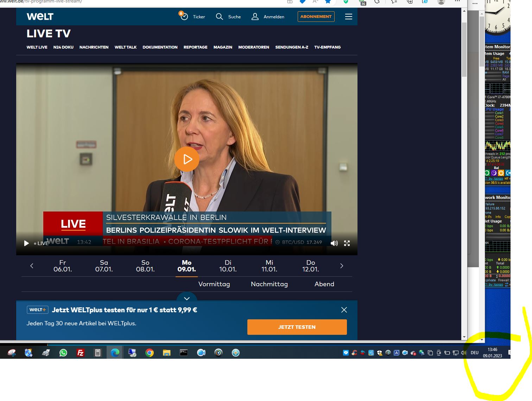Click the DEU language indicator
This screenshot has height=401, width=532.
click(x=475, y=353)
